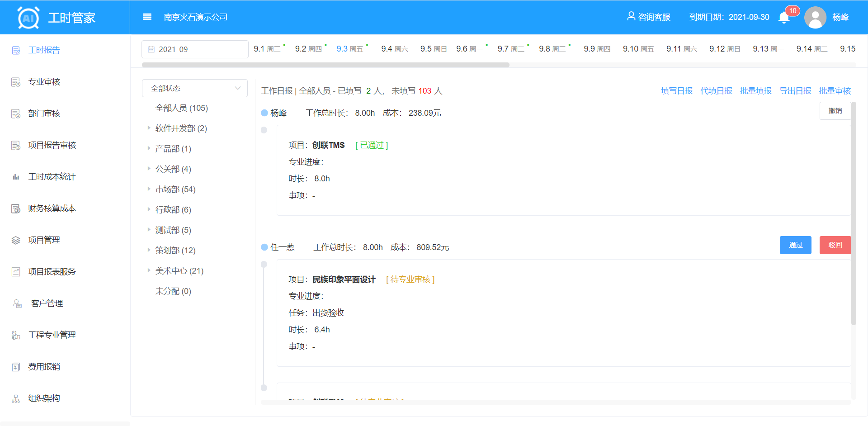Click the 导出日报 link
This screenshot has width=868, height=426.
[795, 91]
